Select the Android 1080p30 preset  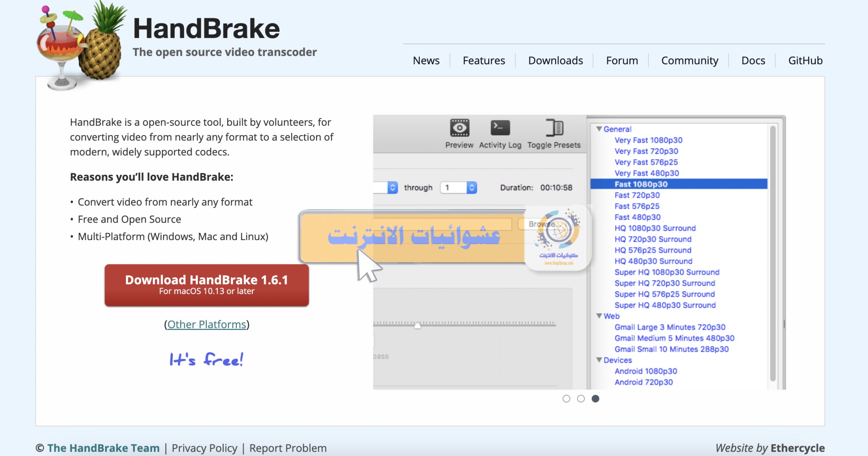point(645,371)
